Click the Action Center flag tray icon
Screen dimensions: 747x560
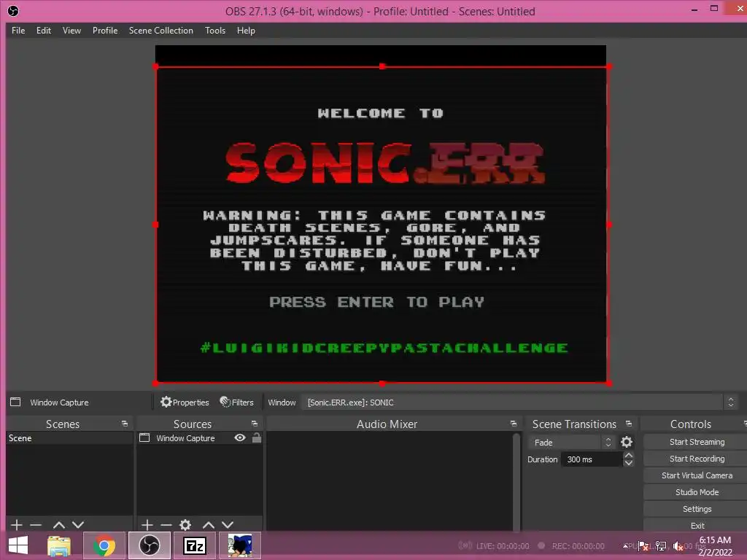pyautogui.click(x=643, y=545)
